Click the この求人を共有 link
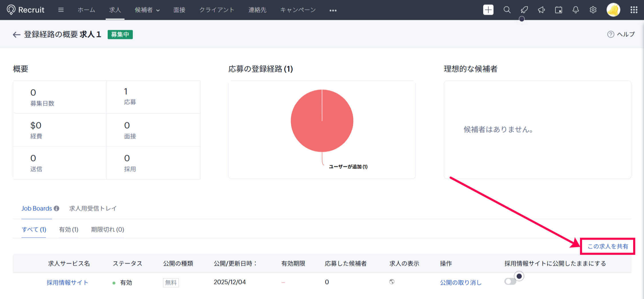 click(x=607, y=246)
